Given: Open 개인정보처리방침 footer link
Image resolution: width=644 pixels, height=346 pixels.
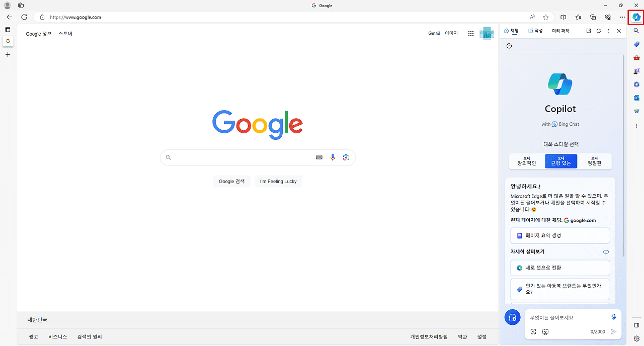Looking at the screenshot, I should 429,337.
